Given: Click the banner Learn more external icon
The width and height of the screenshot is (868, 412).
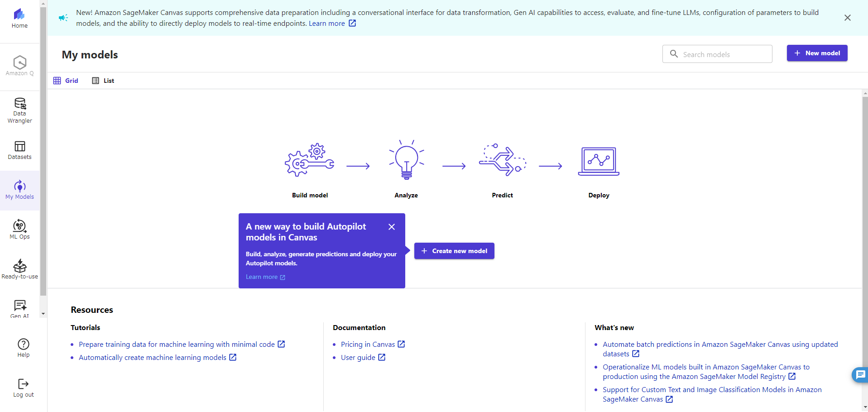Looking at the screenshot, I should coord(352,23).
